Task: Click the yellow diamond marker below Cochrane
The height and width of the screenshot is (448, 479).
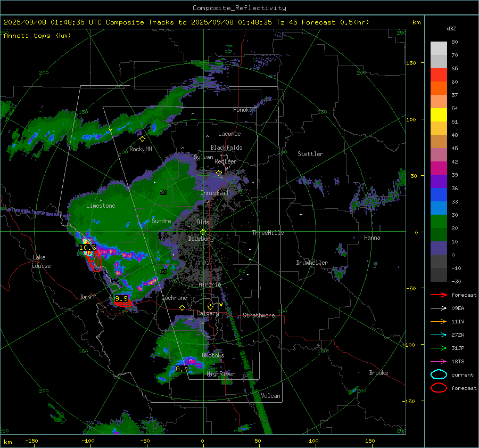Action: click(183, 308)
